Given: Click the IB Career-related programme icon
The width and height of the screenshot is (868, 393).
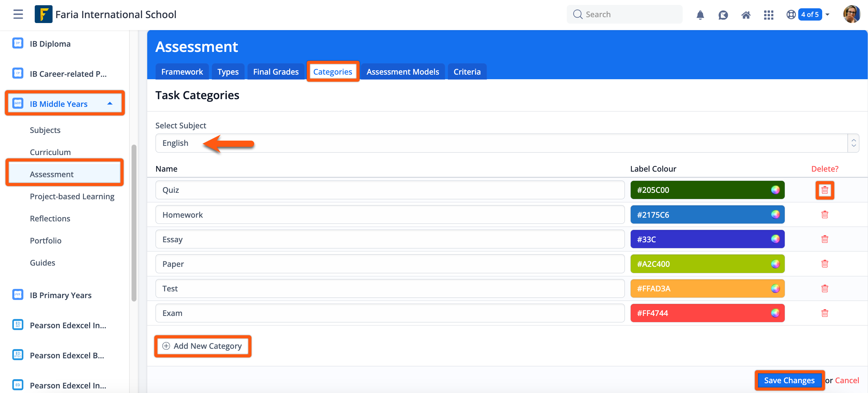Looking at the screenshot, I should pos(18,73).
